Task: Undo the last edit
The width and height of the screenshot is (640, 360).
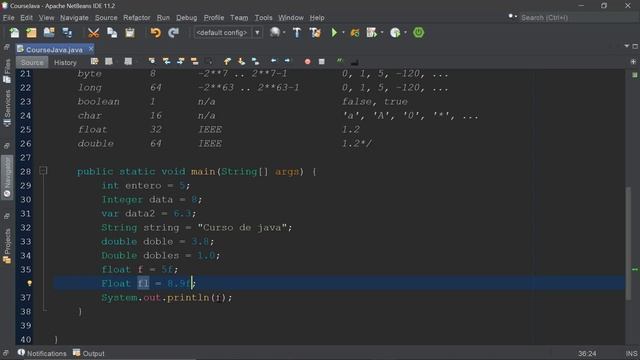Action: pos(156,33)
